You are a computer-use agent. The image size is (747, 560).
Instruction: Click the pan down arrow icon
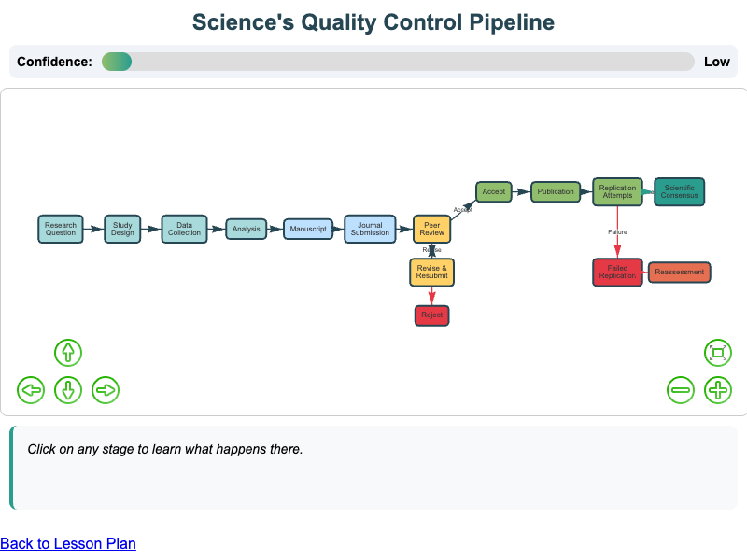68,390
